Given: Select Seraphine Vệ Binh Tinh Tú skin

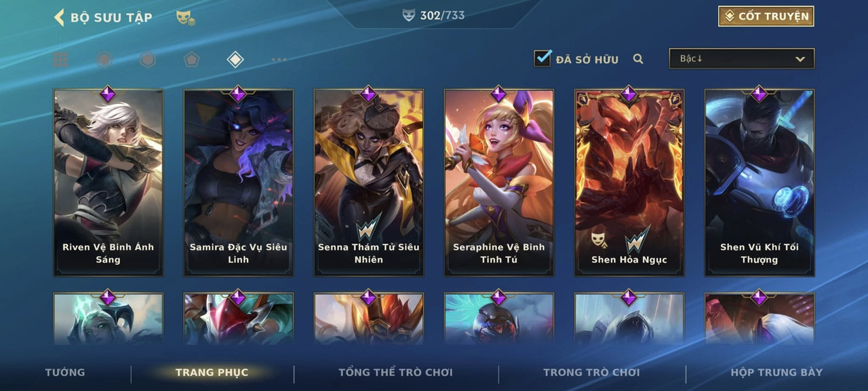Looking at the screenshot, I should [499, 183].
